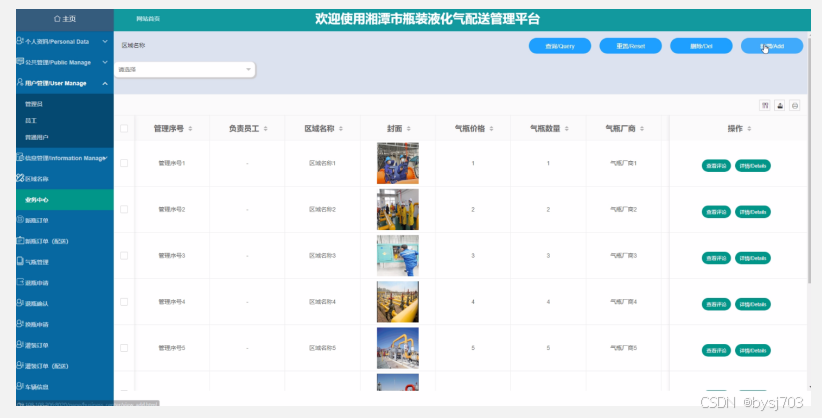Check the checkbox for row 管理序号2
Viewport: 822px width, 418px height.
click(x=124, y=209)
